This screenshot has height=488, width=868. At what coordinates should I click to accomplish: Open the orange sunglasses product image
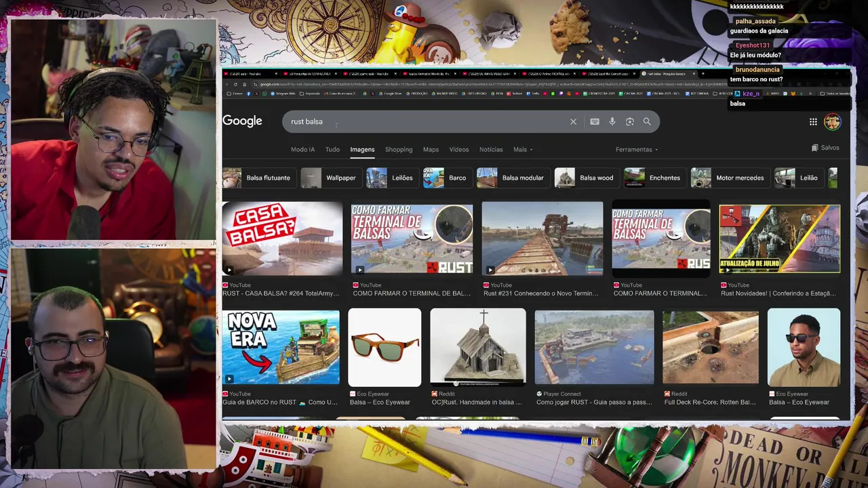[384, 348]
